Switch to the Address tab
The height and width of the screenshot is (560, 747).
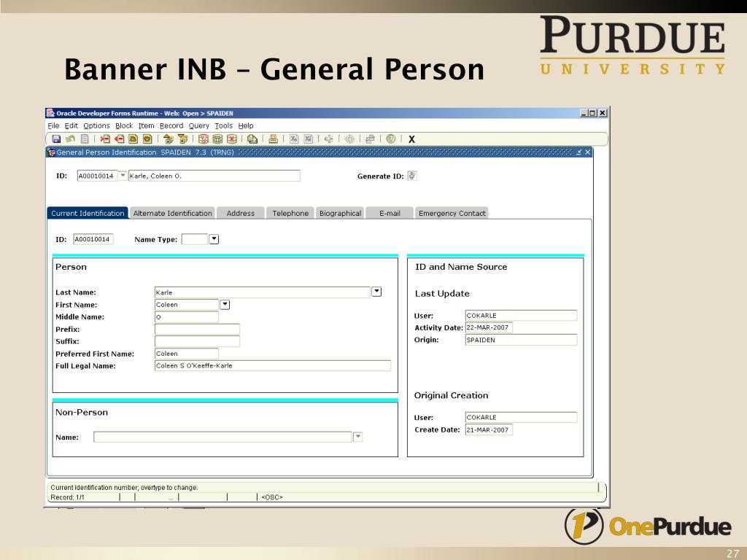point(241,213)
